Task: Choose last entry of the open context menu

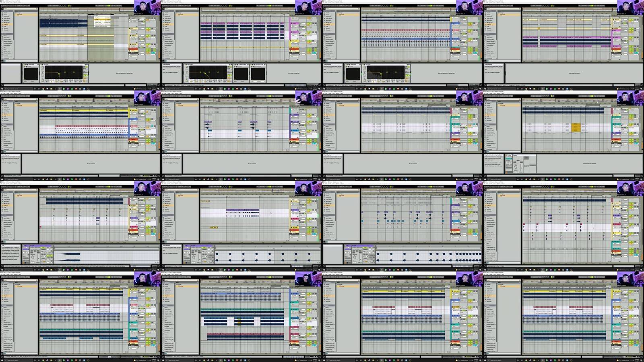Action: (102, 27)
